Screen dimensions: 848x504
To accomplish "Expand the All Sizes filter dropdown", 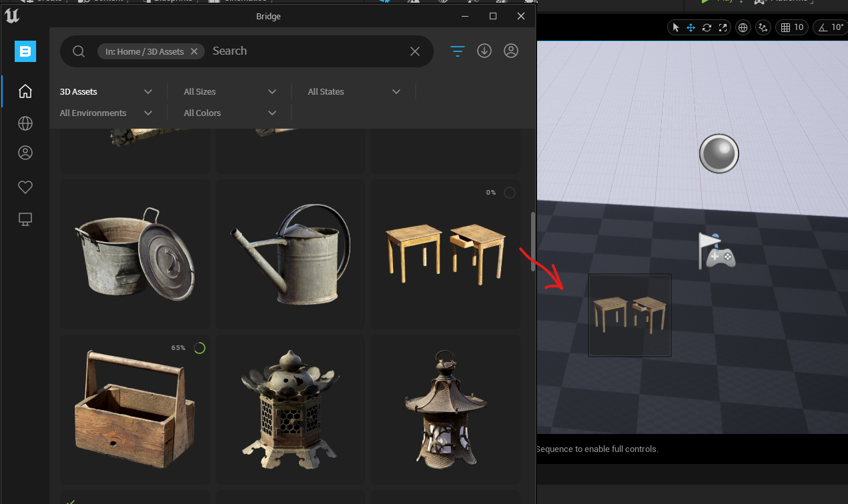I will pos(230,91).
